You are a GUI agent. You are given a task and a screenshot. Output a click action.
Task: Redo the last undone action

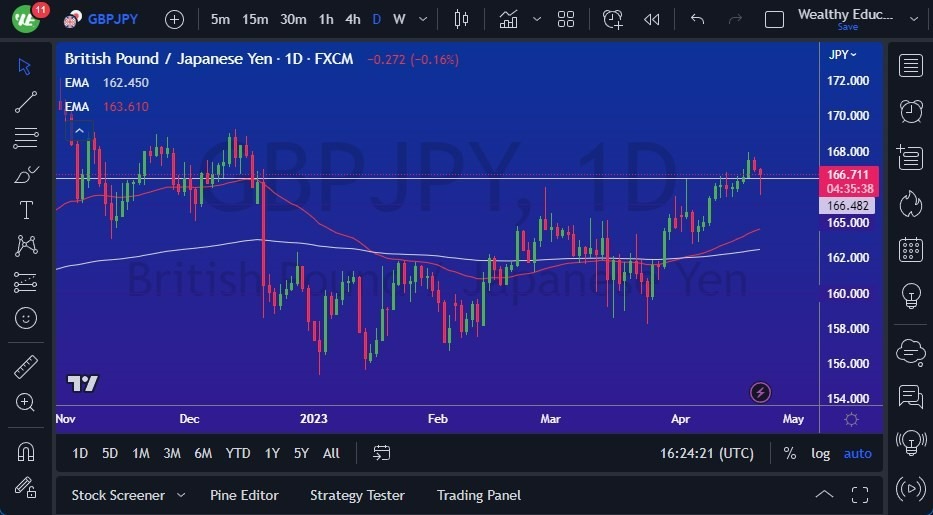pos(735,20)
